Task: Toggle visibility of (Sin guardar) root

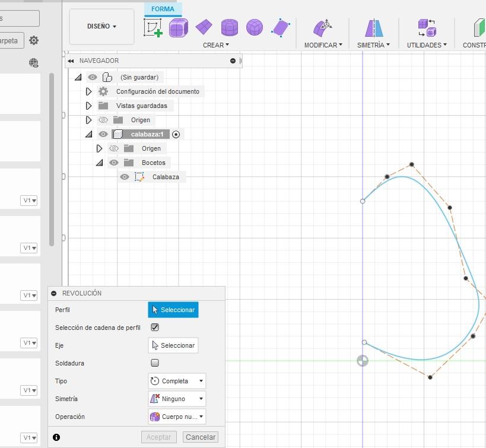Action: click(x=92, y=77)
